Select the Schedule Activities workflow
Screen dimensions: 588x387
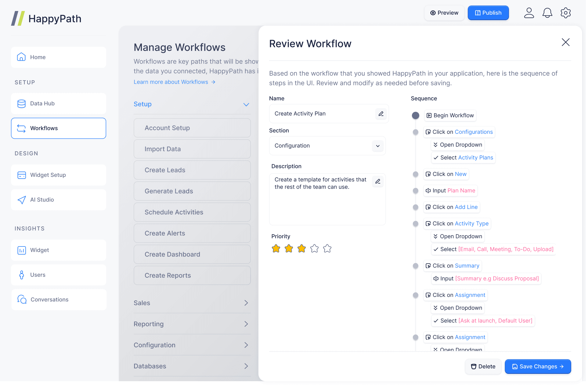click(193, 213)
